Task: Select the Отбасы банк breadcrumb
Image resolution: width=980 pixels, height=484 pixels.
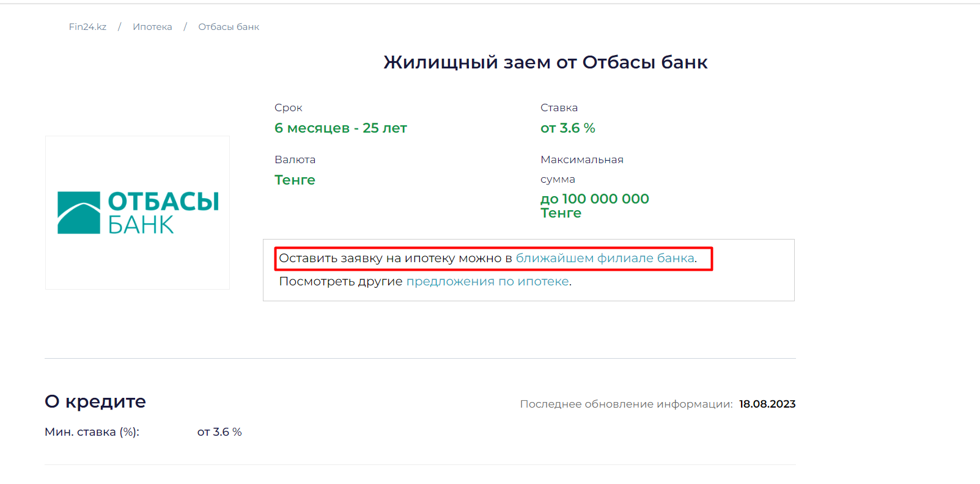Action: click(x=229, y=27)
